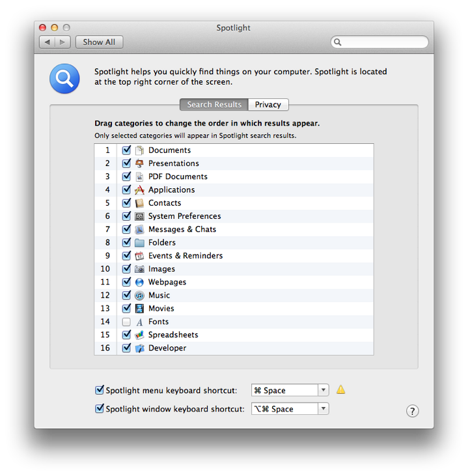Image resolution: width=468 pixels, height=476 pixels.
Task: Uncheck the Presentations checkbox
Action: (126, 163)
